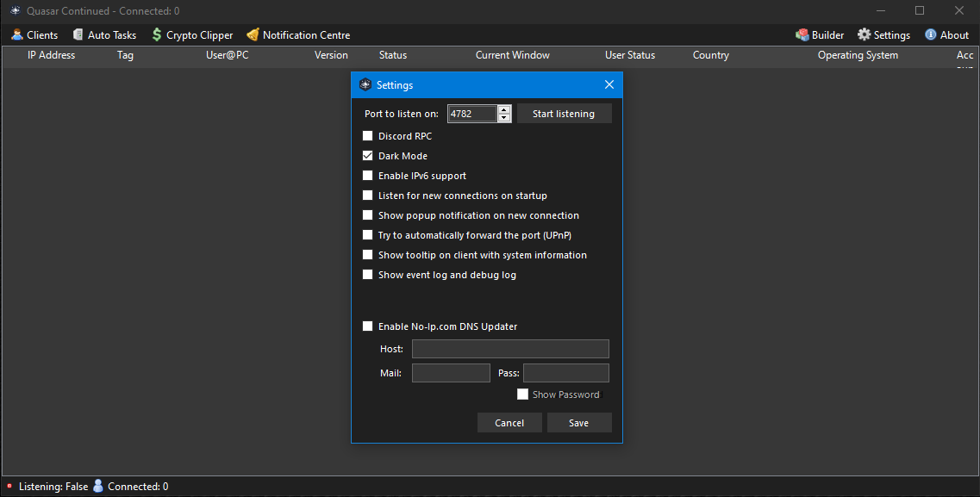980x497 pixels.
Task: Check Listen for new connections on startup
Action: point(367,196)
